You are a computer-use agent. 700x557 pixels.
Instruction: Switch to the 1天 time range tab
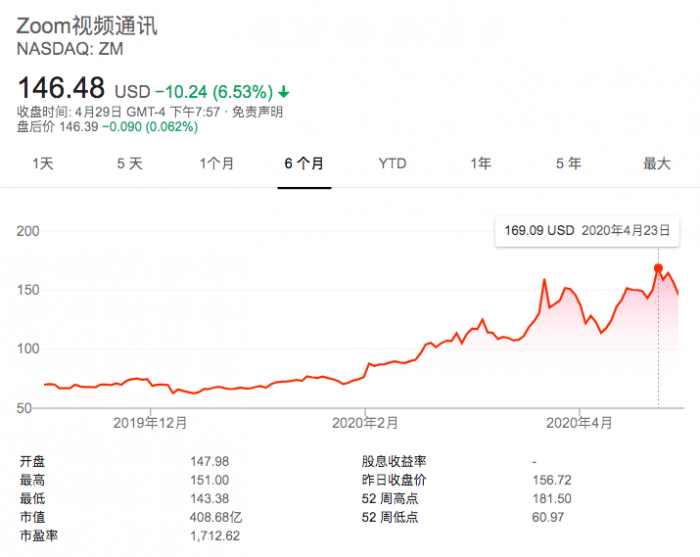click(x=42, y=164)
